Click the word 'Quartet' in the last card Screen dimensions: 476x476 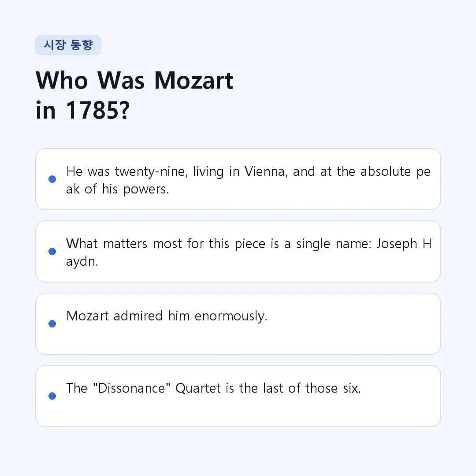(198, 388)
